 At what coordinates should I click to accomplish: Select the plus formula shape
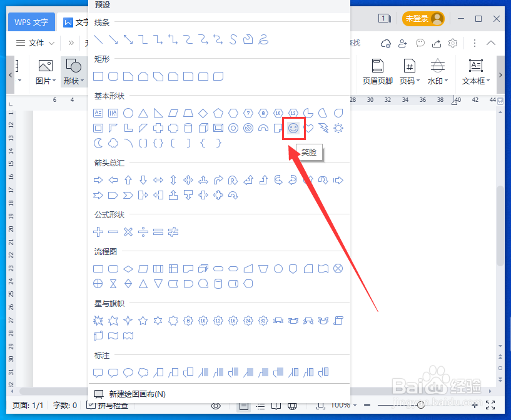click(98, 232)
